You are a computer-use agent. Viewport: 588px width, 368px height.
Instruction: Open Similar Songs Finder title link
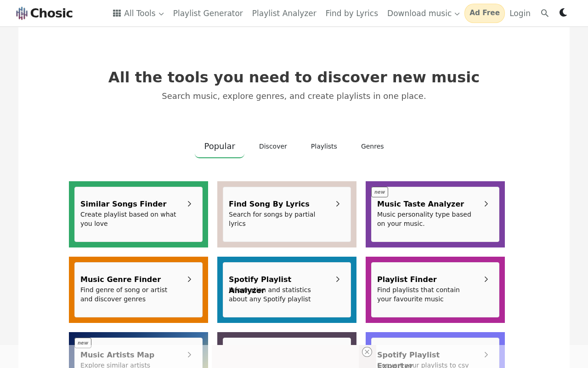(124, 204)
